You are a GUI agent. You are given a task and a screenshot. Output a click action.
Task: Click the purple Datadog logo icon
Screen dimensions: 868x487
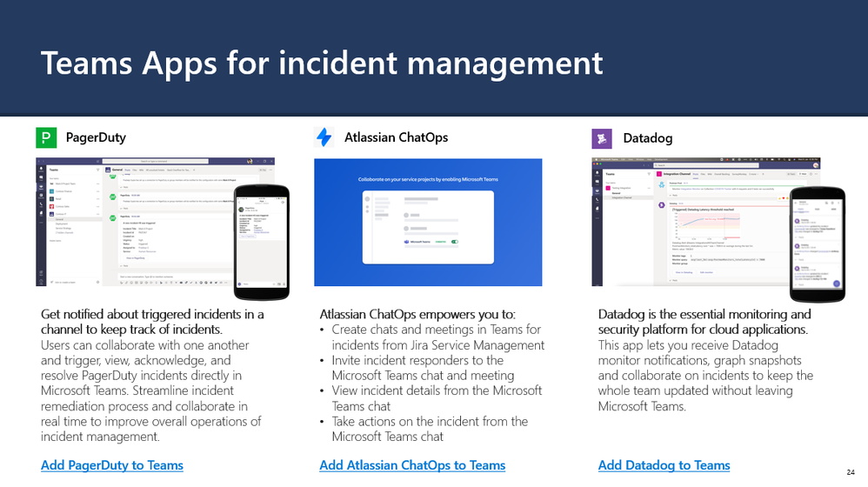point(602,138)
